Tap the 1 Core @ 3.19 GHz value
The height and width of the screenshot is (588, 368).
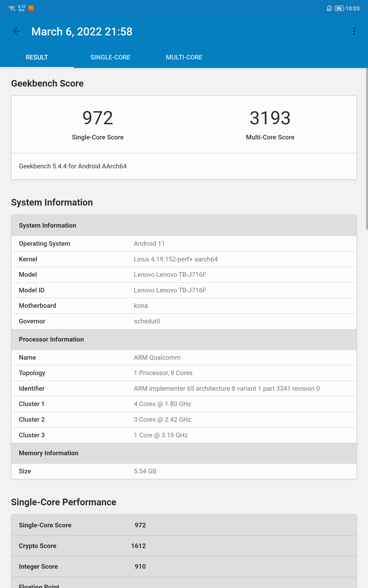[161, 435]
